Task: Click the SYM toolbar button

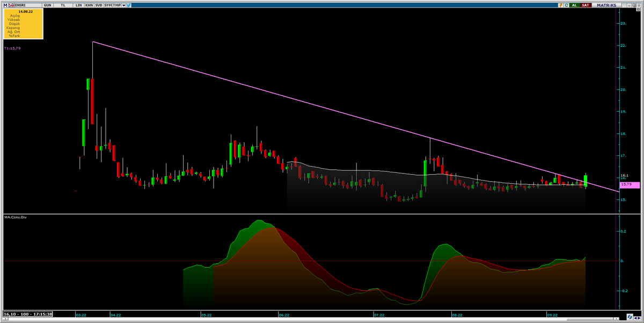Action: 108,5
